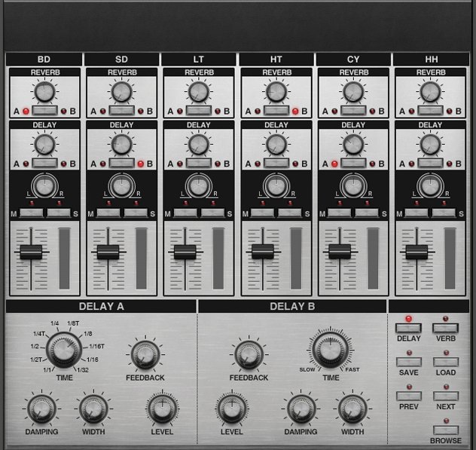Click the Delay A Damping knob

point(41,409)
